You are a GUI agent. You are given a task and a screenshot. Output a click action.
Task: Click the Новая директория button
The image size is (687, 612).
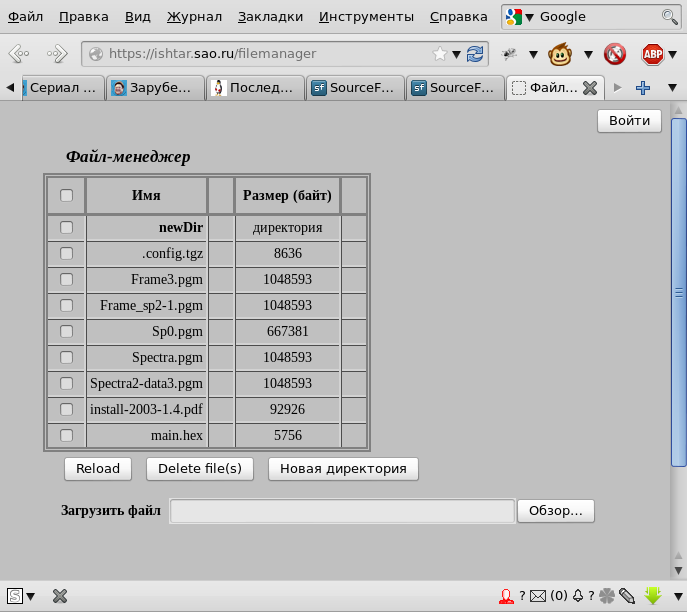343,469
